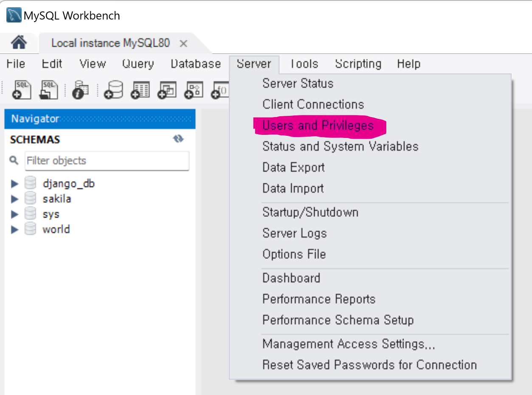Open the Tools menu
This screenshot has height=395, width=532.
(x=304, y=64)
